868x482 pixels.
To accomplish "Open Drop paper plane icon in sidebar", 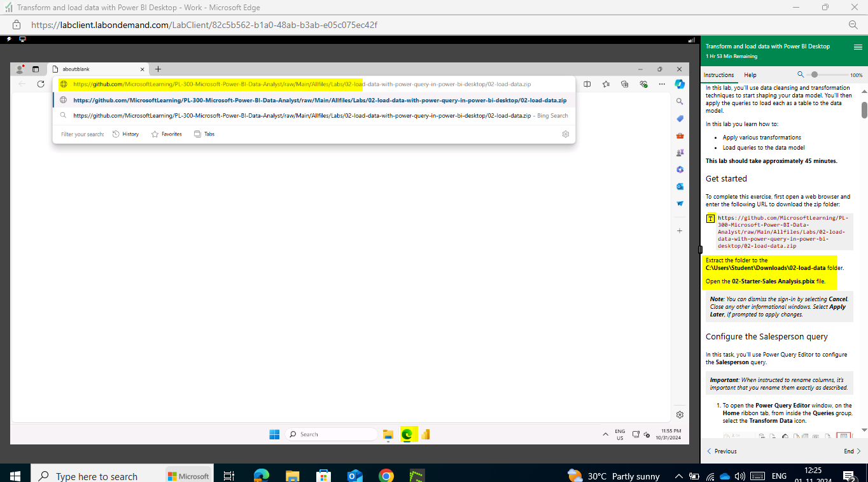I will click(x=680, y=204).
